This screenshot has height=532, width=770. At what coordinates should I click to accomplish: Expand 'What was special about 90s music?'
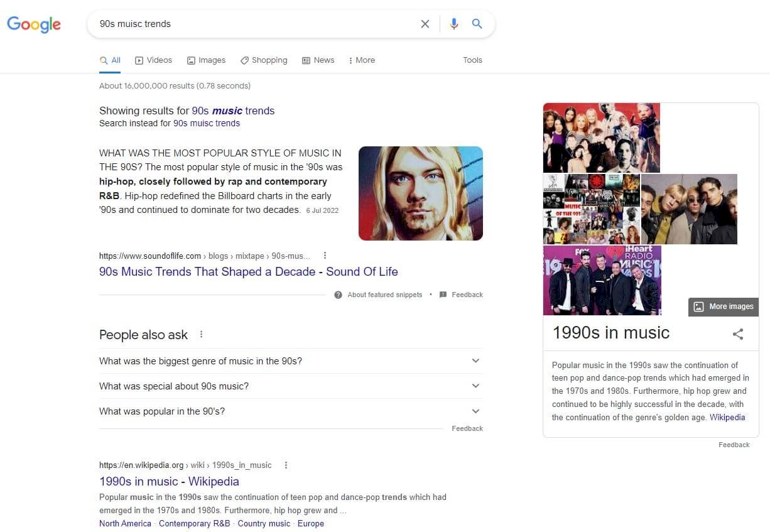pyautogui.click(x=291, y=386)
